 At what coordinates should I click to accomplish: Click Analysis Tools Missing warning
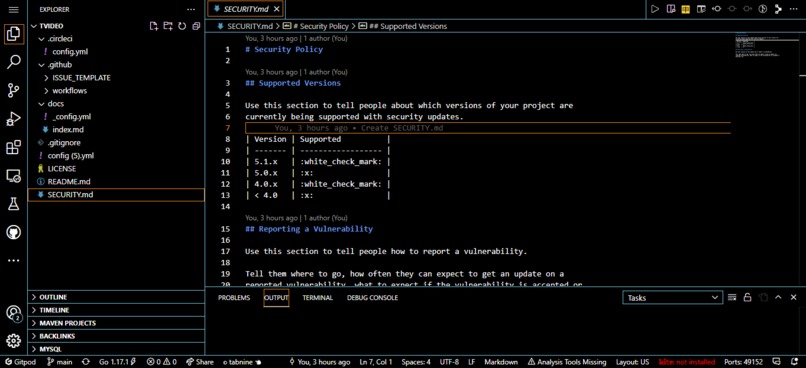tap(567, 362)
